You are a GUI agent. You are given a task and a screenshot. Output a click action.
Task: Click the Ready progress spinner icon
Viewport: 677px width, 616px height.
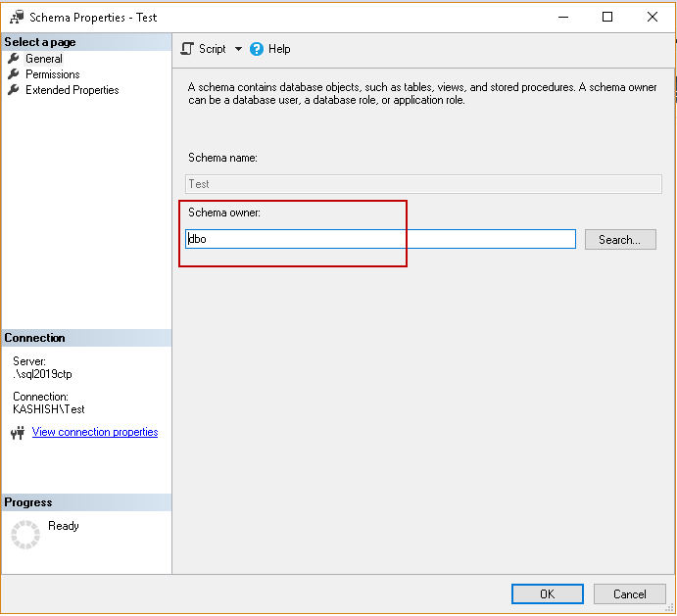coord(25,535)
